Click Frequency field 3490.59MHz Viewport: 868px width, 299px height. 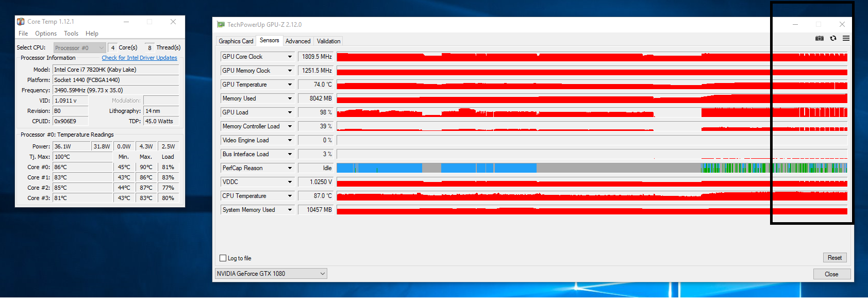116,90
